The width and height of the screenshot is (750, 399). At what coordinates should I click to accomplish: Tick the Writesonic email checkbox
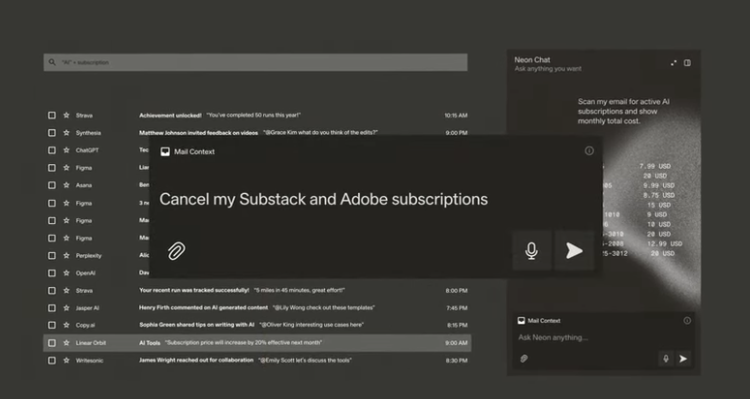click(52, 360)
